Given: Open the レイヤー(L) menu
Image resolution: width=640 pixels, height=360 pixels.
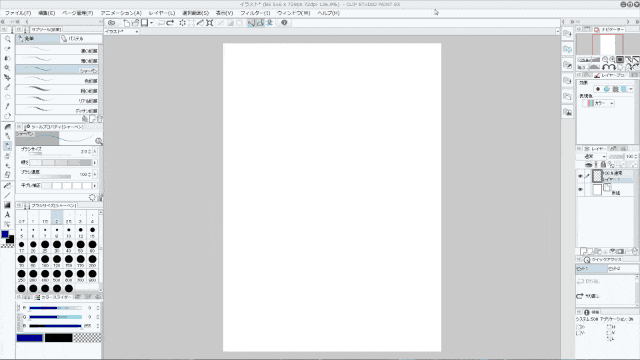Looking at the screenshot, I should click(x=162, y=13).
